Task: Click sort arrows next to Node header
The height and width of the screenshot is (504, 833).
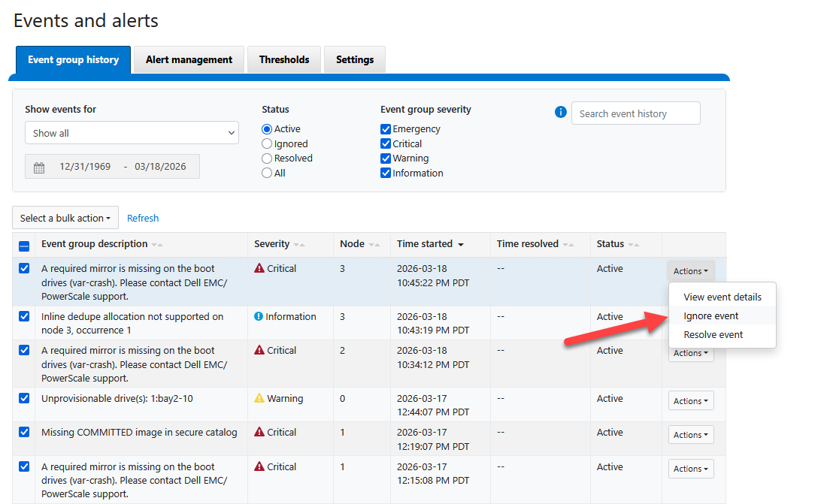Action: [x=374, y=245]
